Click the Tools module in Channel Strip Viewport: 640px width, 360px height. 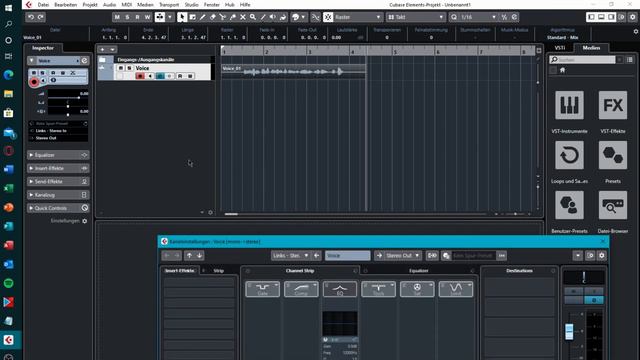378,289
